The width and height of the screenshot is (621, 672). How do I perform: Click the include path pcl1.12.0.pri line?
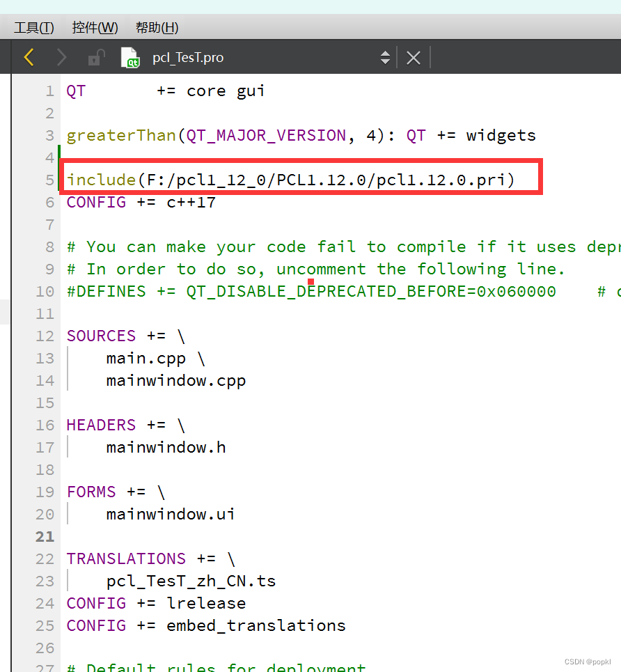coord(290,180)
